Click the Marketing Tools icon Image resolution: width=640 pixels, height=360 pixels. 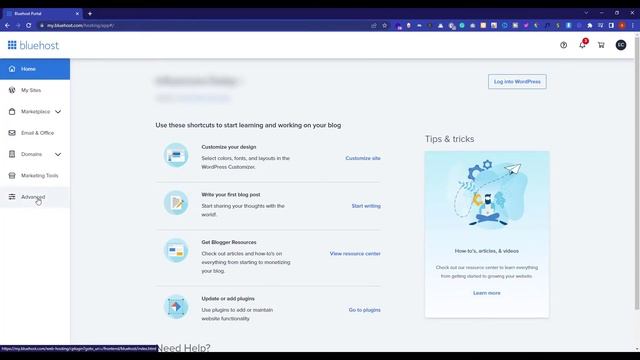pos(12,175)
